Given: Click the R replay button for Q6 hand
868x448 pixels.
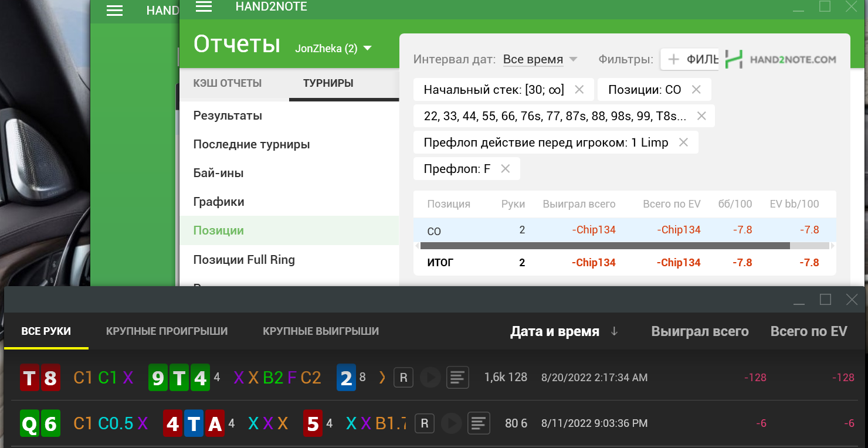Looking at the screenshot, I should coord(425,423).
